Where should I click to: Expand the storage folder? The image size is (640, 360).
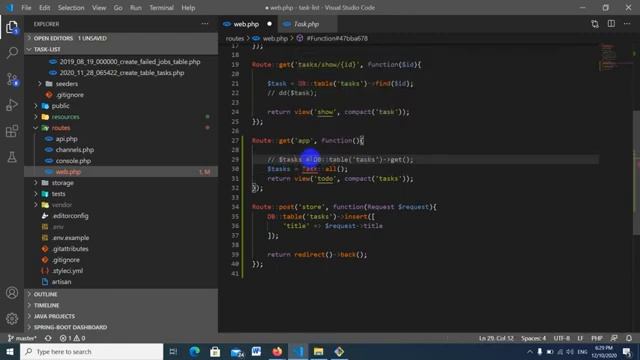62,183
